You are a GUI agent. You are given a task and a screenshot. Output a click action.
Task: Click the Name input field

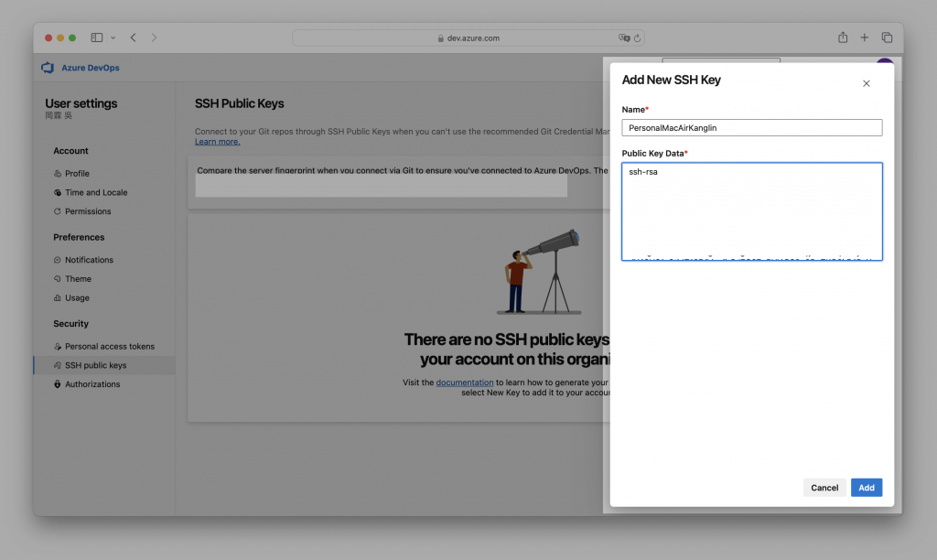point(752,127)
